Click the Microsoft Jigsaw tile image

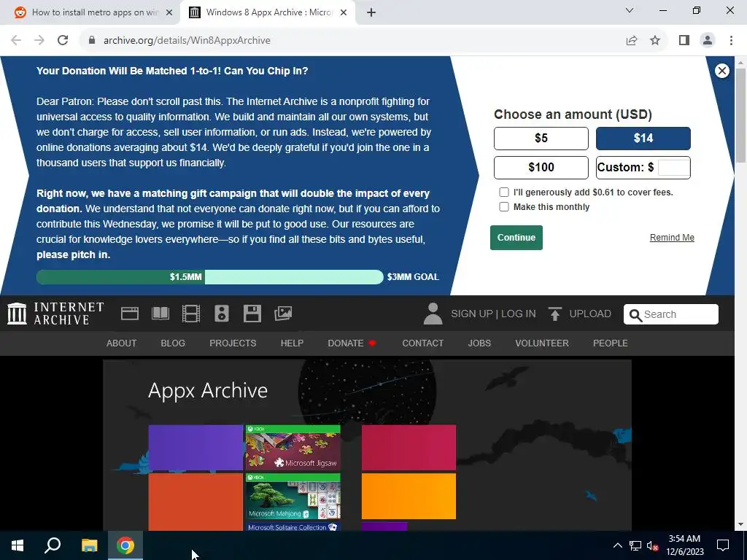[x=293, y=448]
